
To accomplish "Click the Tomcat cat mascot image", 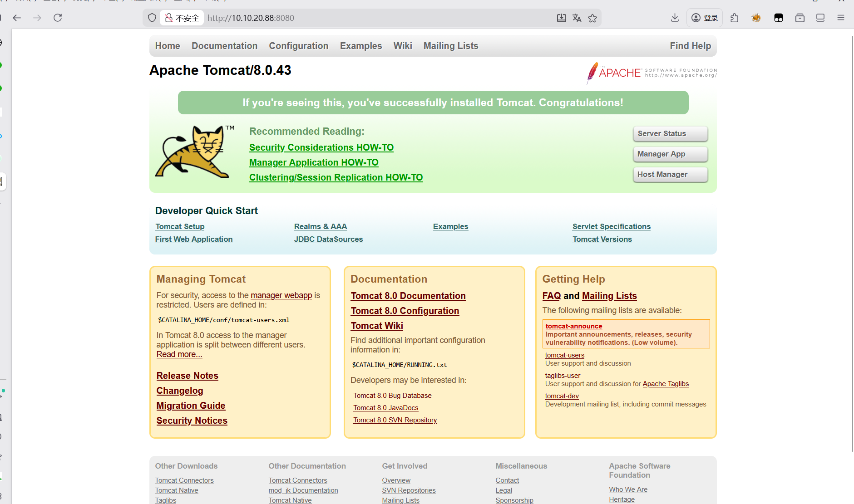I will [193, 152].
